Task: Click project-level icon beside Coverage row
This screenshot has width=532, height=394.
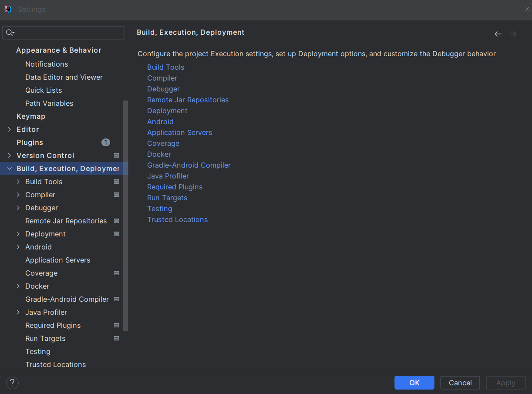Action: click(116, 273)
